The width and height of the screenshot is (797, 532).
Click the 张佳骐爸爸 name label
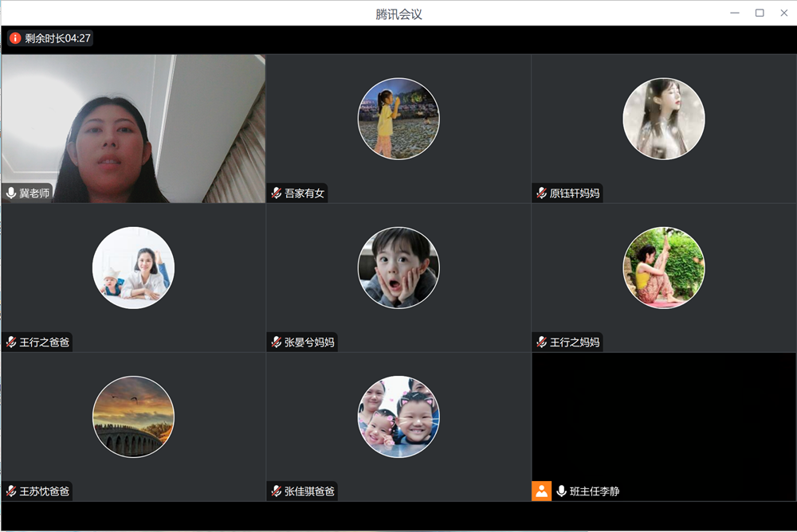point(309,491)
